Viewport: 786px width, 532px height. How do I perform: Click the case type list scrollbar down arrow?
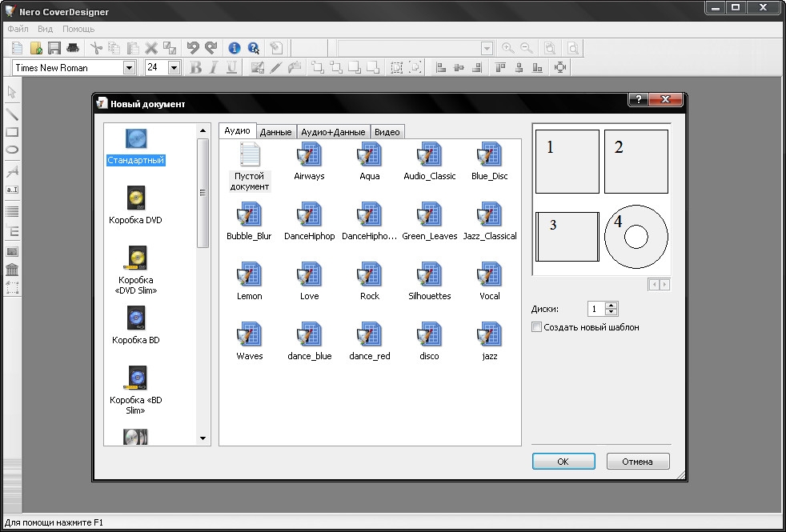203,438
